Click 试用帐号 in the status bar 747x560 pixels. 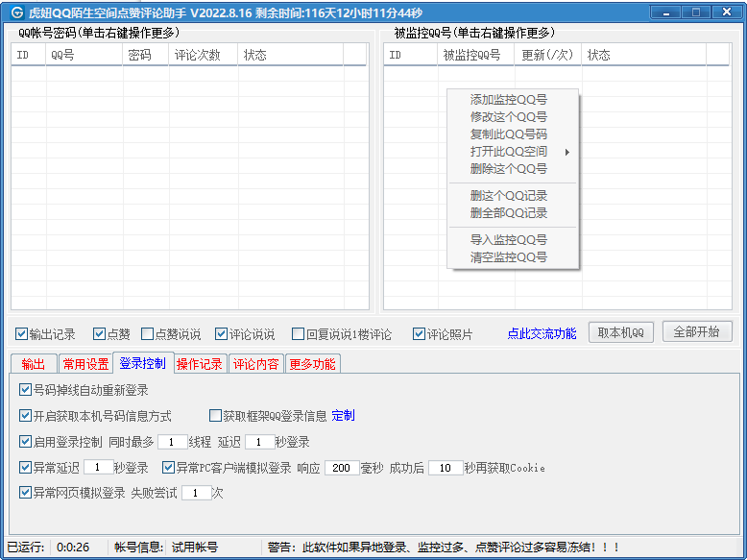[x=194, y=548]
